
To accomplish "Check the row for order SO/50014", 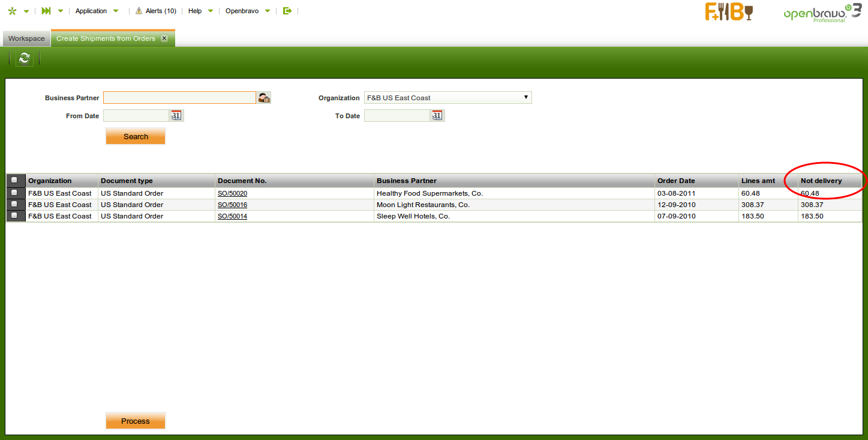I will point(14,216).
